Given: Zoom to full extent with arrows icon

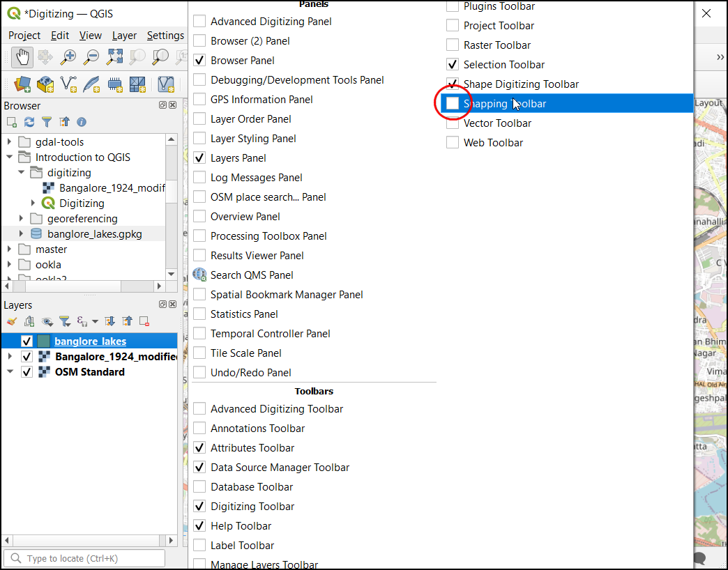Looking at the screenshot, I should tap(114, 58).
